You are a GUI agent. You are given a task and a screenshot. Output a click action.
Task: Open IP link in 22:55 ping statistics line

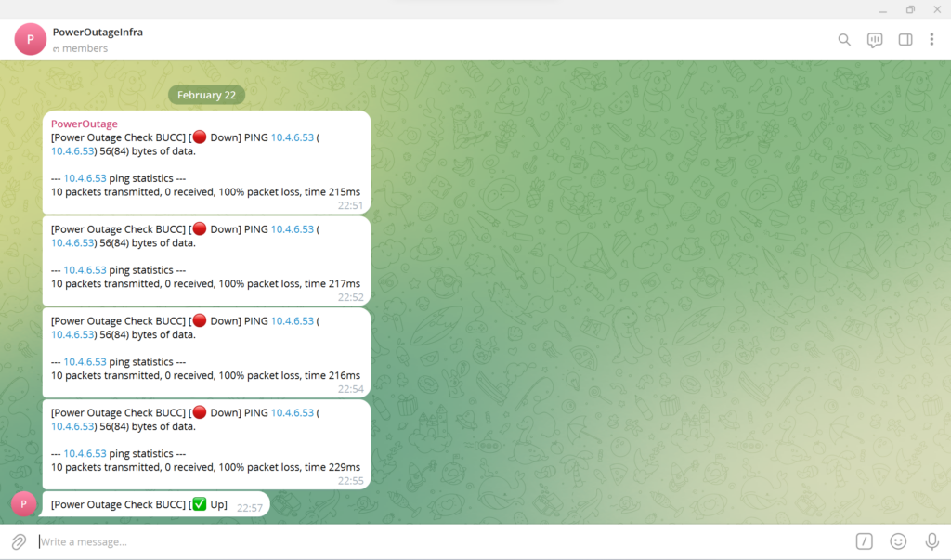point(85,454)
